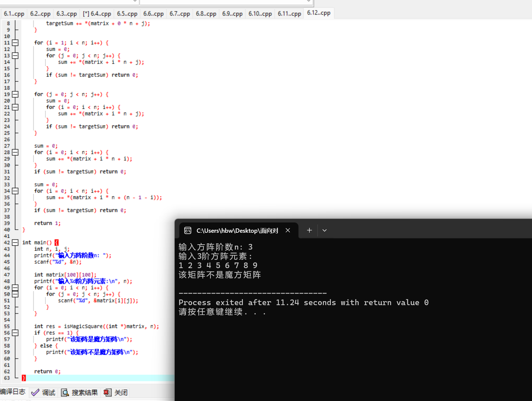
Task: Select the modified [*] 6.4..cpp tab
Action: [x=97, y=14]
